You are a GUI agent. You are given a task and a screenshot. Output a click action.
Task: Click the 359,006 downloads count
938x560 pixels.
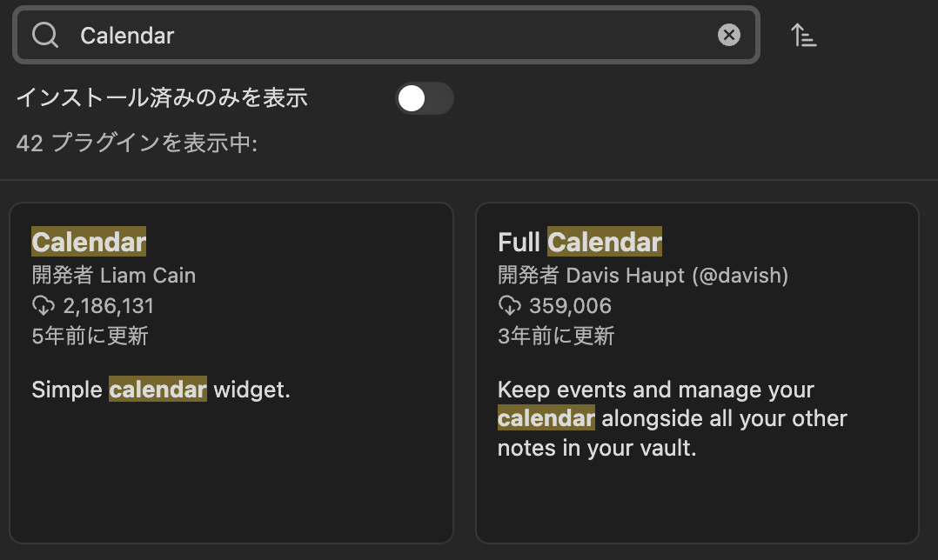tap(570, 306)
